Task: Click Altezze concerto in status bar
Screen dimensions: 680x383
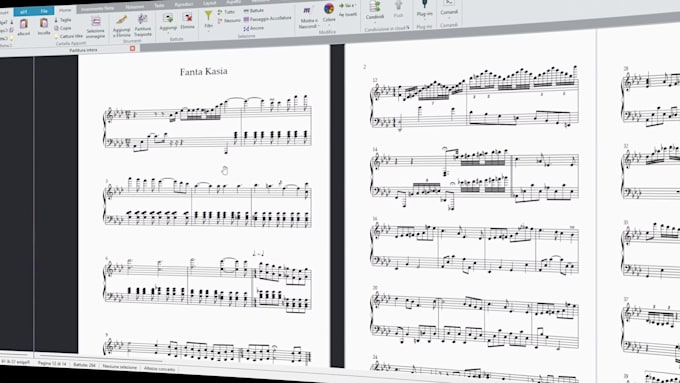Action: [160, 369]
